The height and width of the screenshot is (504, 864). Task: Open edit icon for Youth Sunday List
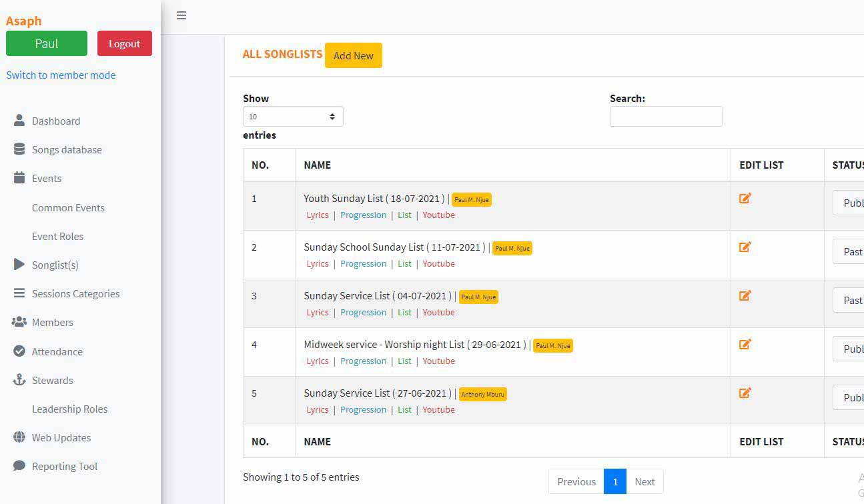[745, 198]
